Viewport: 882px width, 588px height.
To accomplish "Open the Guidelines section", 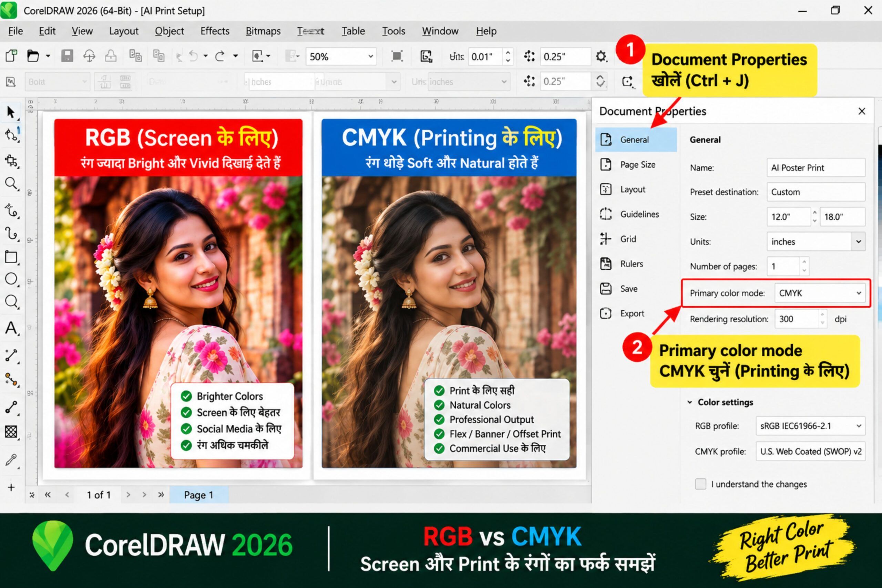I will pyautogui.click(x=636, y=214).
